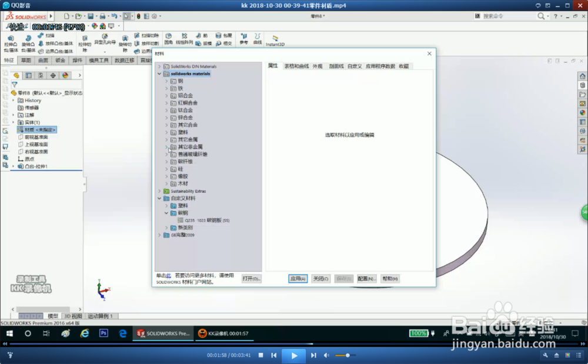Image resolution: width=588 pixels, height=364 pixels.
Task: Toggle Instant3D
Action: 275,41
